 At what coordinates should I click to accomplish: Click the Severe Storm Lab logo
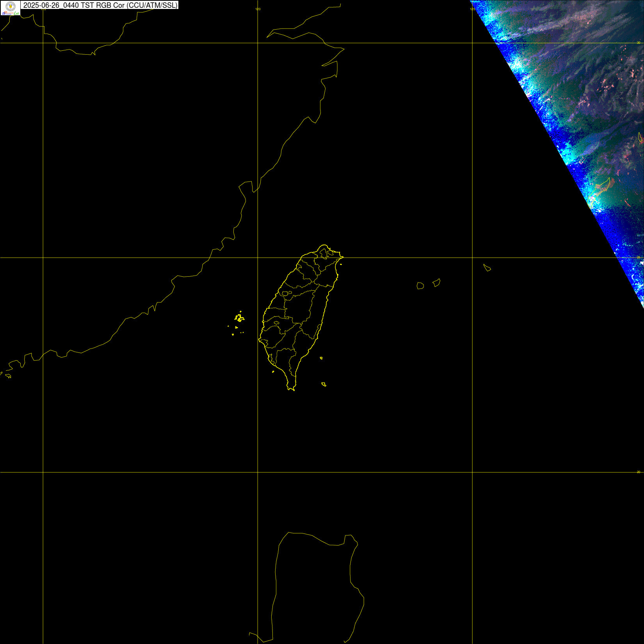pos(11,8)
